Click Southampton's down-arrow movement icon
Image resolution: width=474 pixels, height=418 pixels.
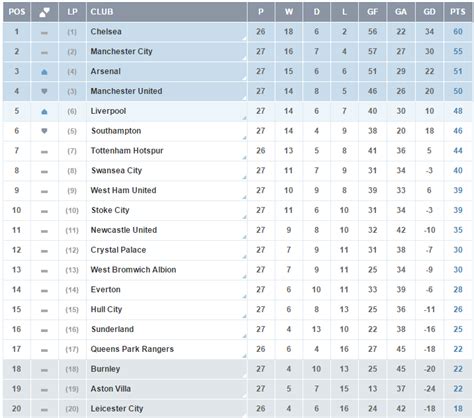pos(44,131)
